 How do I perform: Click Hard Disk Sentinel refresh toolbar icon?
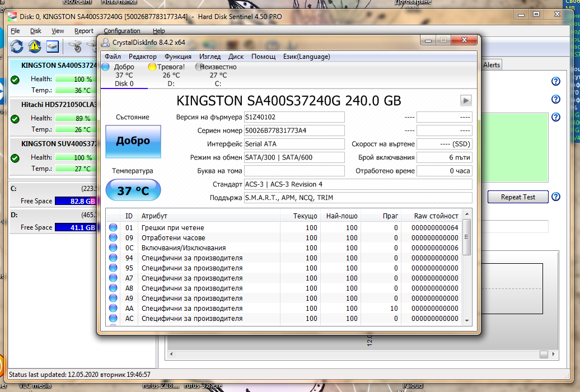(x=17, y=46)
